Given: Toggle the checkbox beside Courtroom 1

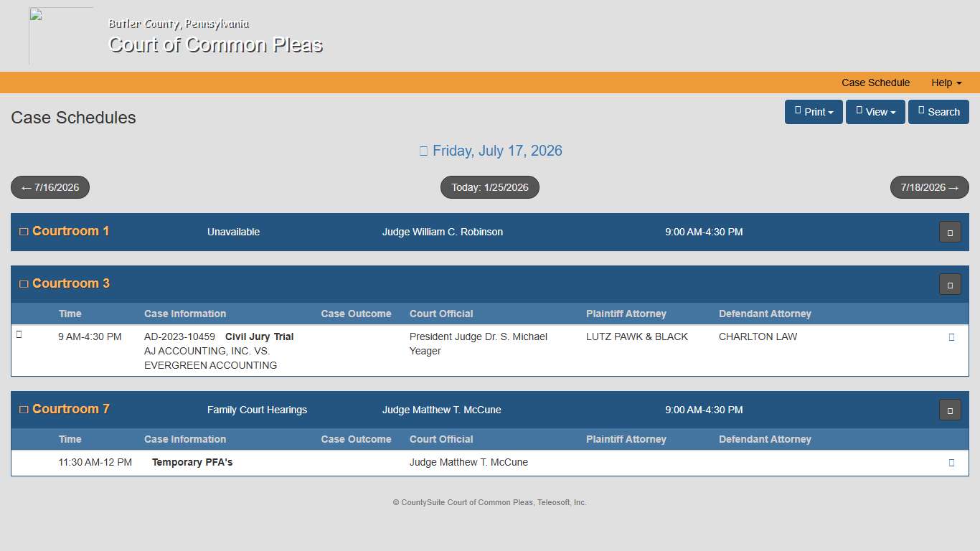Looking at the screenshot, I should (24, 231).
